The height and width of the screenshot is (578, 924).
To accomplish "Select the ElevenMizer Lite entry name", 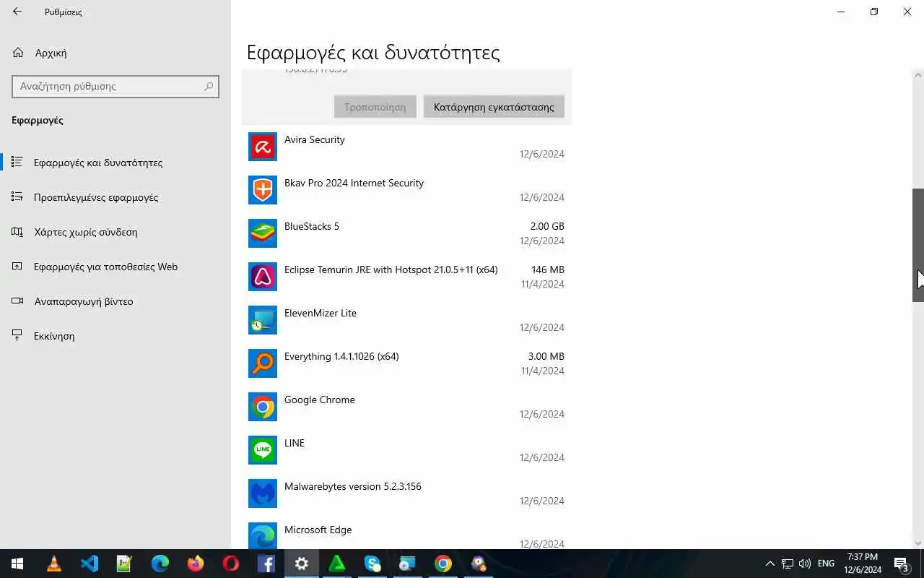I will coord(321,313).
